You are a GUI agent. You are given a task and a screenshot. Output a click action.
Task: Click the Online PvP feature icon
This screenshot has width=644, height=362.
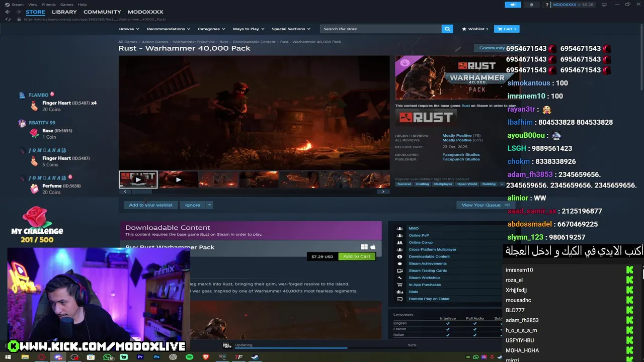pos(400,235)
